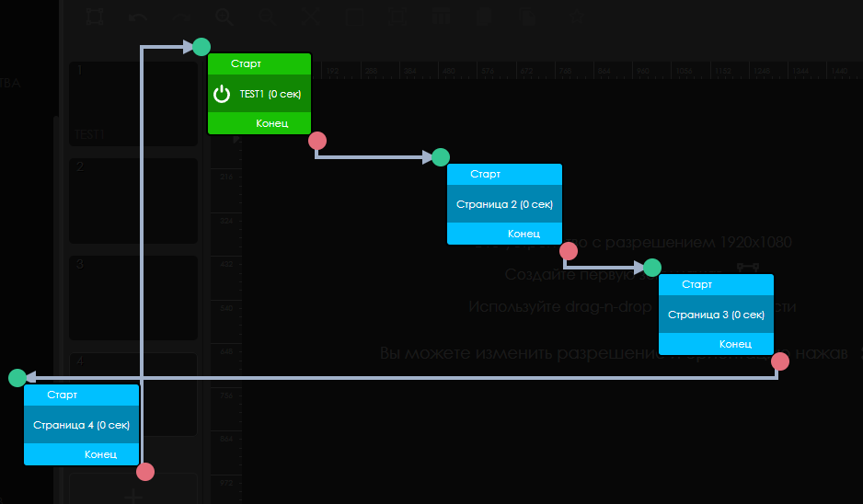Viewport: 863px width, 504px height.
Task: Click red output connector of Страница 3
Action: click(780, 361)
